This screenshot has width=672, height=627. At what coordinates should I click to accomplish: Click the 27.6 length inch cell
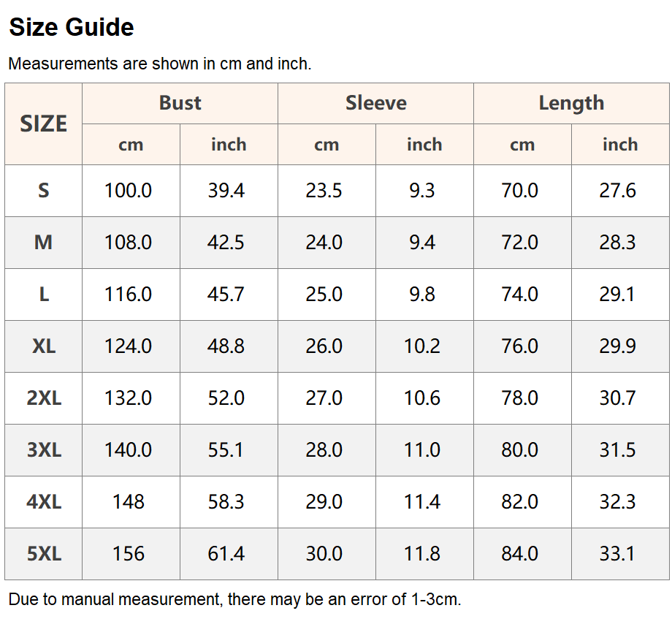[x=620, y=191]
